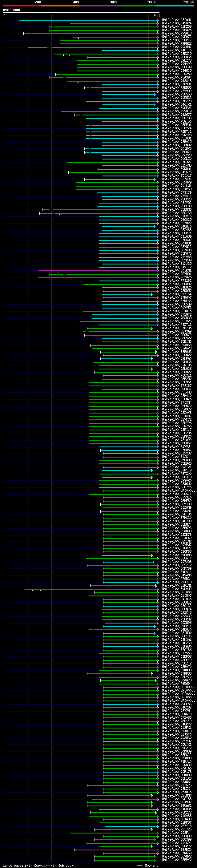Screen dimensions: 197x868
Task: Select hit label UniRef100_Q42677
Action: pos(176,115)
